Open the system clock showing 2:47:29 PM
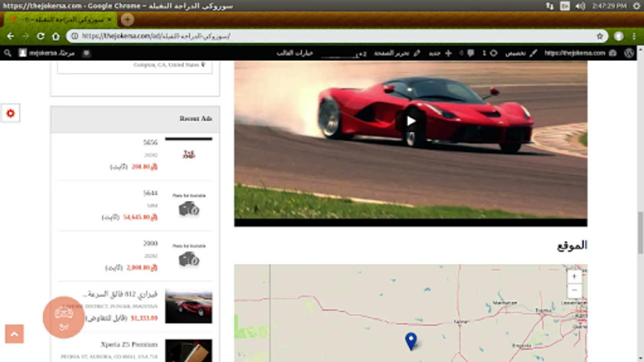644x362 pixels. (x=609, y=6)
